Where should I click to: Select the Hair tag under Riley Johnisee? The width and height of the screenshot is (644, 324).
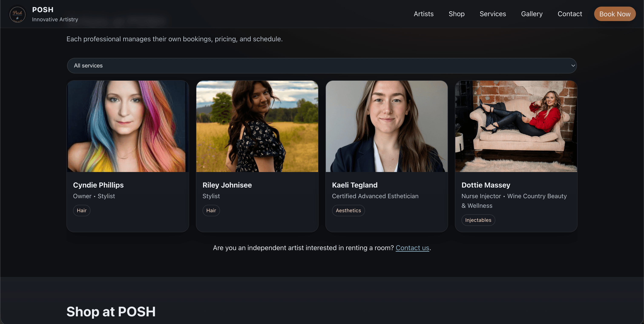coord(211,211)
